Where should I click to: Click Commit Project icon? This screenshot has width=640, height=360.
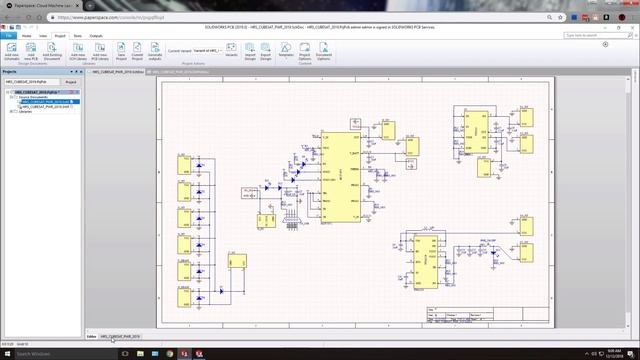click(x=137, y=51)
